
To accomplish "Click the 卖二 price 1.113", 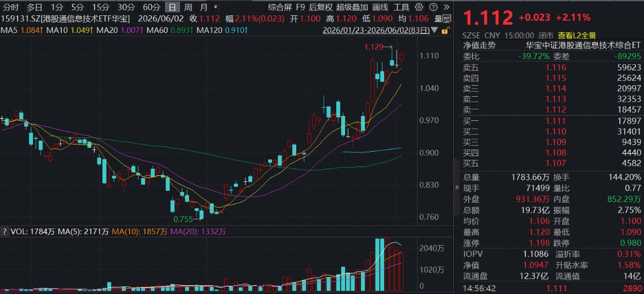I will point(556,99).
